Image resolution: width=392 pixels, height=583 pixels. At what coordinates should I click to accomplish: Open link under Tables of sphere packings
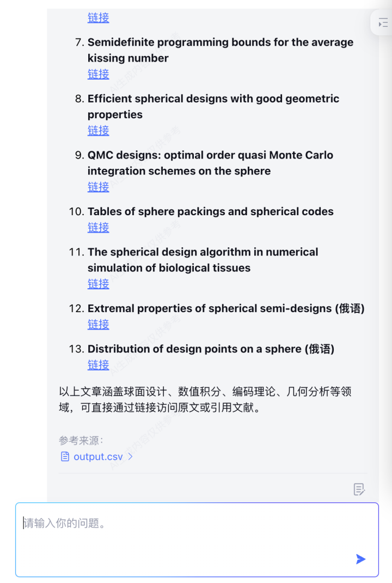(x=99, y=227)
